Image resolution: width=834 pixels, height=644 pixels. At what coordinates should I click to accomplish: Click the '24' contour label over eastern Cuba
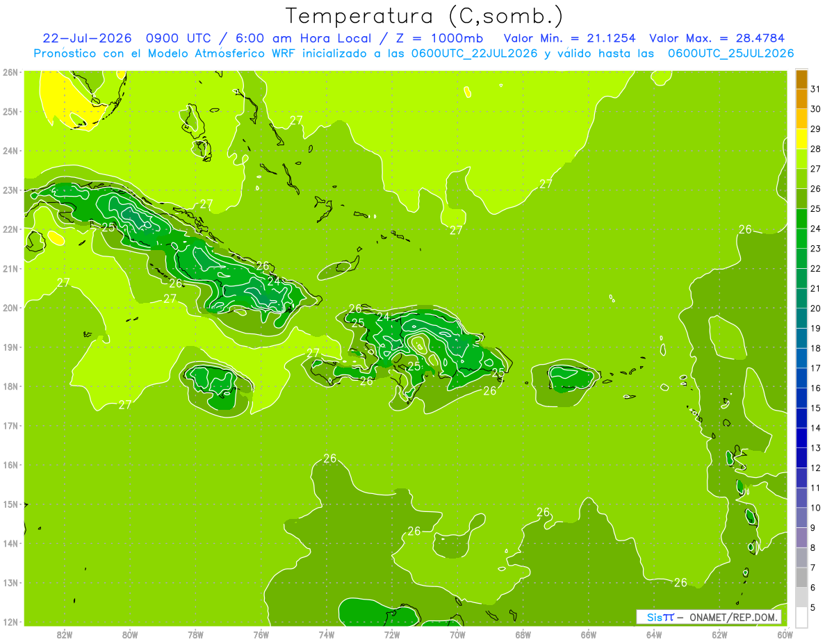(274, 281)
